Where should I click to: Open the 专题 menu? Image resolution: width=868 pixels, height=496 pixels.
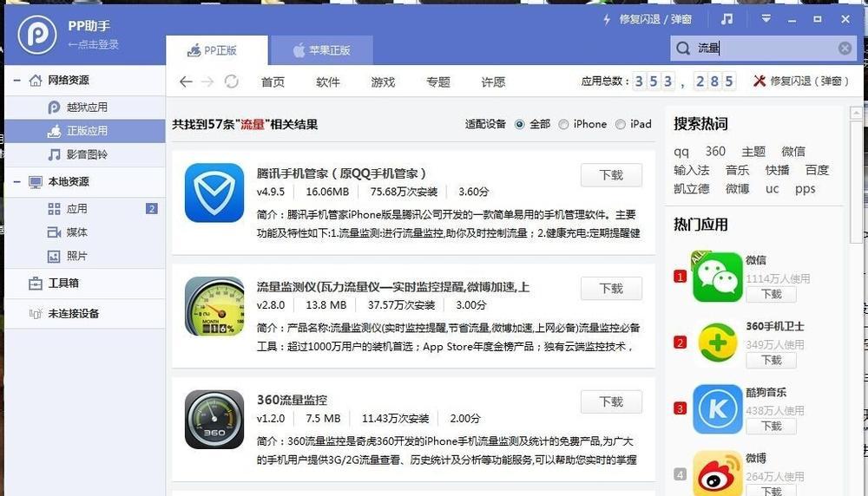pyautogui.click(x=437, y=82)
